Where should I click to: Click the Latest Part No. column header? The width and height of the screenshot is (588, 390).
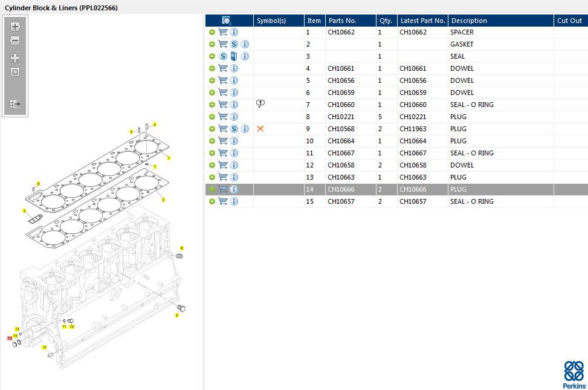coord(422,21)
